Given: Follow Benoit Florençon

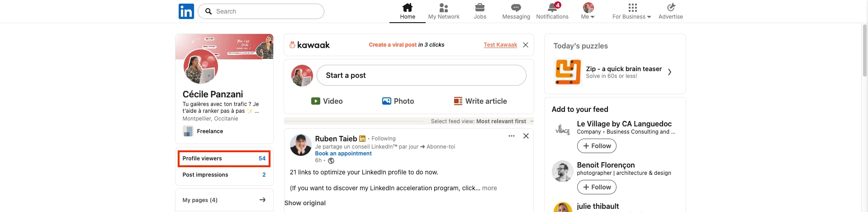Looking at the screenshot, I should 597,187.
